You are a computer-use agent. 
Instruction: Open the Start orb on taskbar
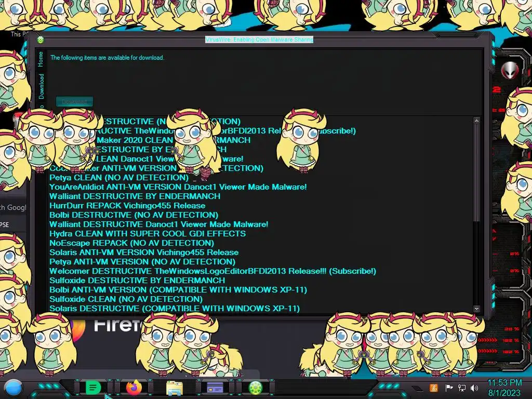[x=13, y=388]
